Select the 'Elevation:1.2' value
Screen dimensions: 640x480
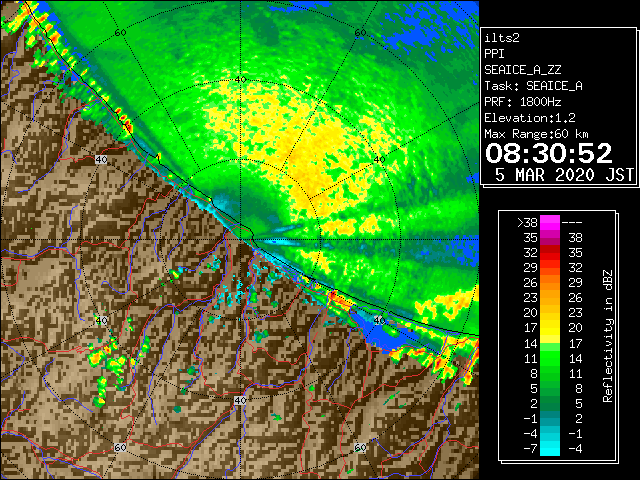530,118
